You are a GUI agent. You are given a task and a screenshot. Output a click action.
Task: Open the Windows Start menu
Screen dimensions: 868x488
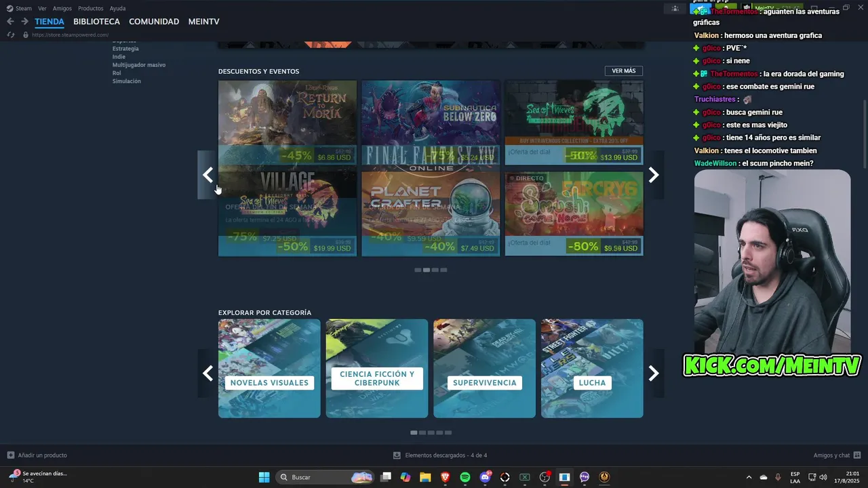point(264,477)
